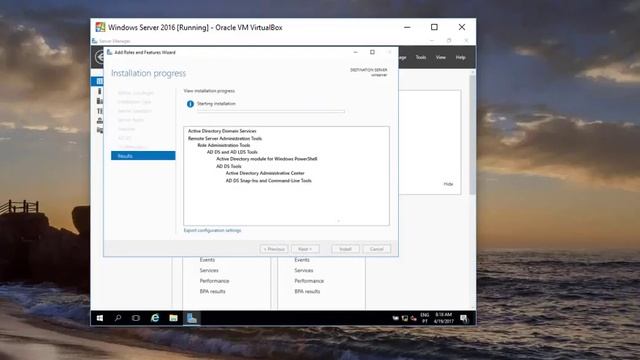This screenshot has height=360, width=640.
Task: Open the Windows Start menu
Action: 100,318
